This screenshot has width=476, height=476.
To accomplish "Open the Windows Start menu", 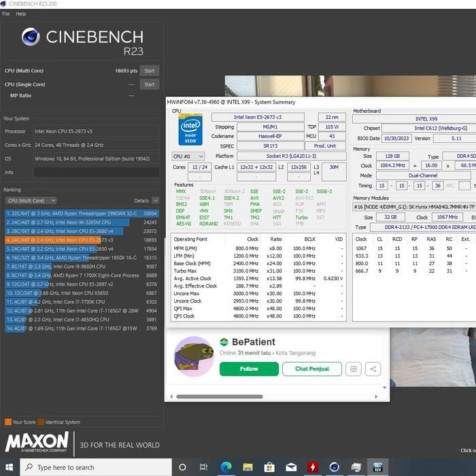I will [10, 467].
